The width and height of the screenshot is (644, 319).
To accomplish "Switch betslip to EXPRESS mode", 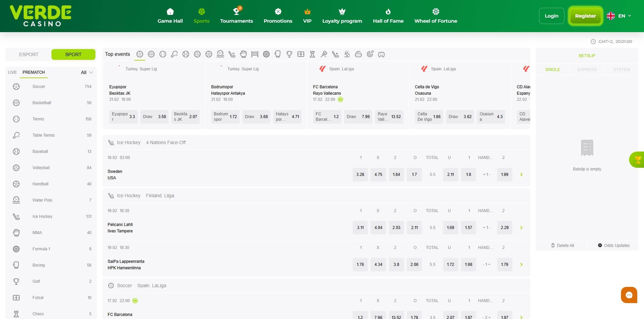I will coord(586,70).
